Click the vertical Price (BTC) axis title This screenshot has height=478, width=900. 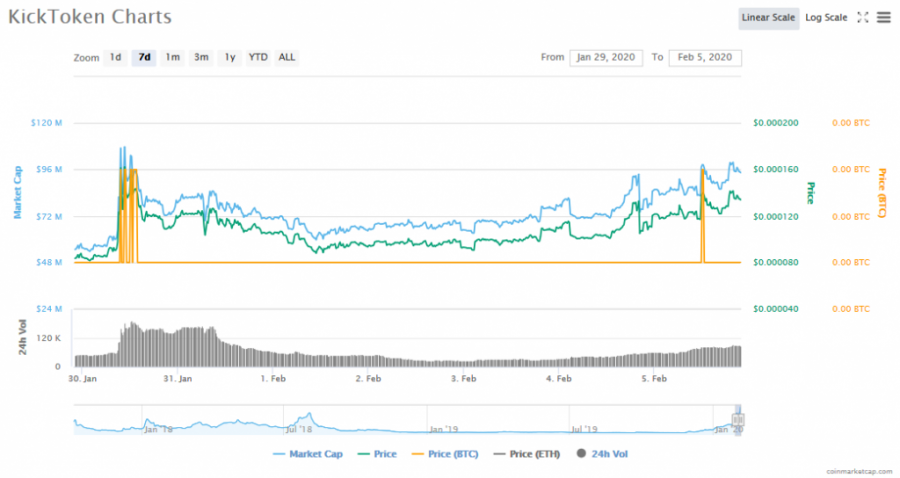click(882, 193)
